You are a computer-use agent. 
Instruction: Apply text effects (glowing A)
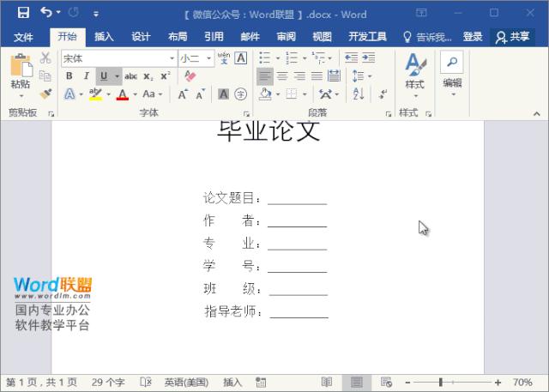[x=69, y=93]
